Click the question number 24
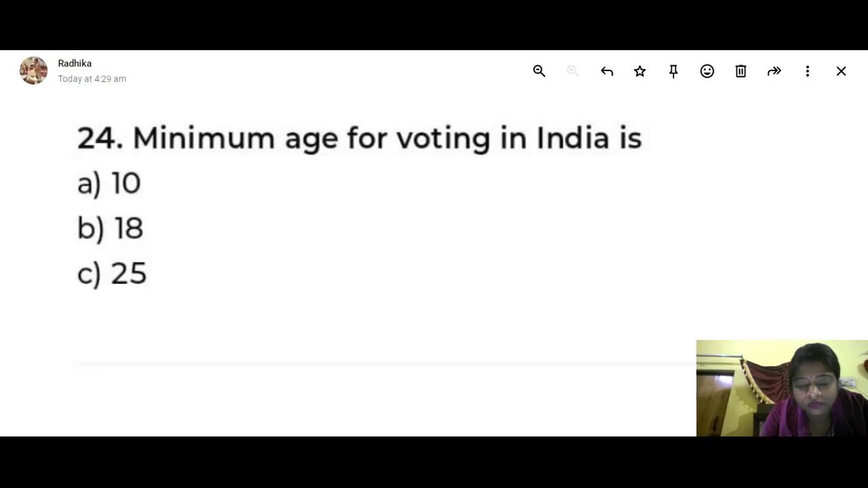The width and height of the screenshot is (868, 488). pos(100,138)
